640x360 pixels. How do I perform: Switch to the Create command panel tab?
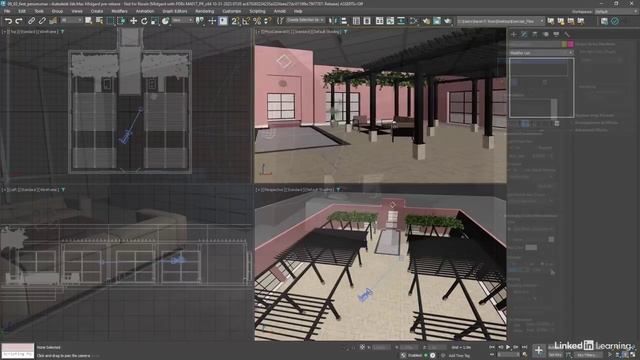(x=514, y=34)
